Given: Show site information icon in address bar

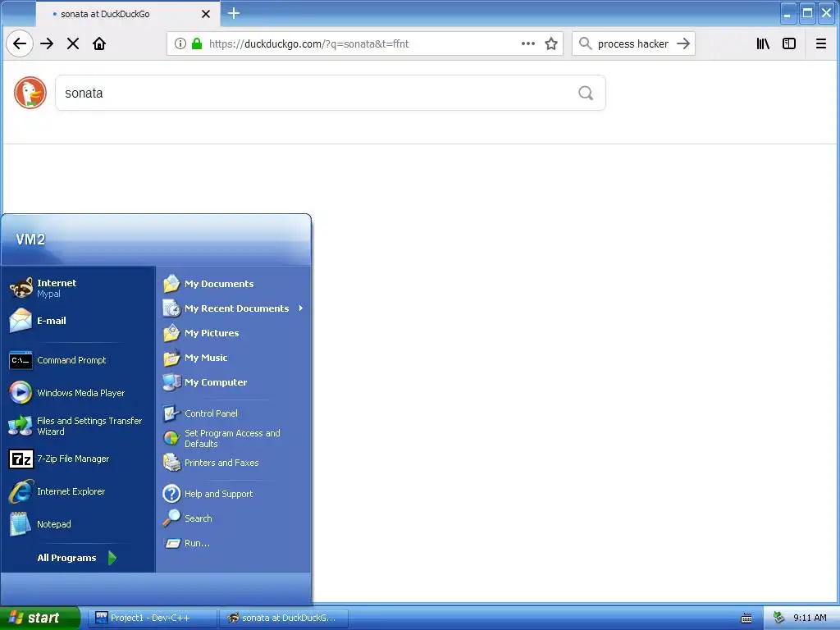Looking at the screenshot, I should click(180, 43).
